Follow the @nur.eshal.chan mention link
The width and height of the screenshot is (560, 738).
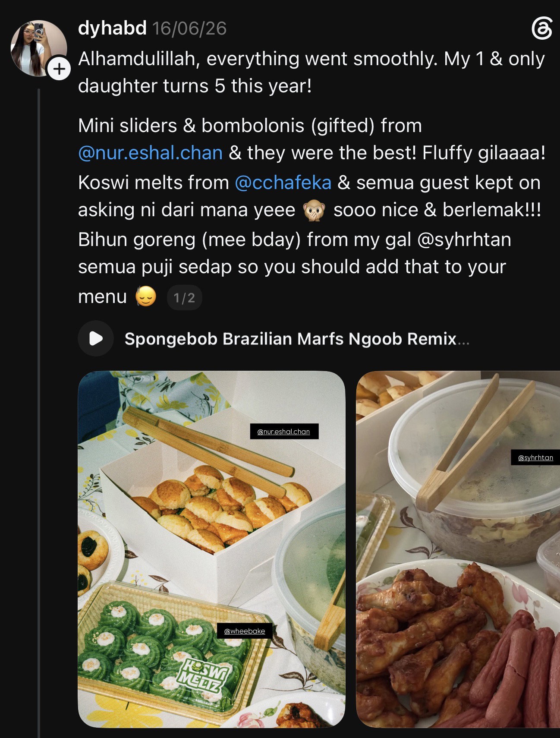(x=150, y=153)
